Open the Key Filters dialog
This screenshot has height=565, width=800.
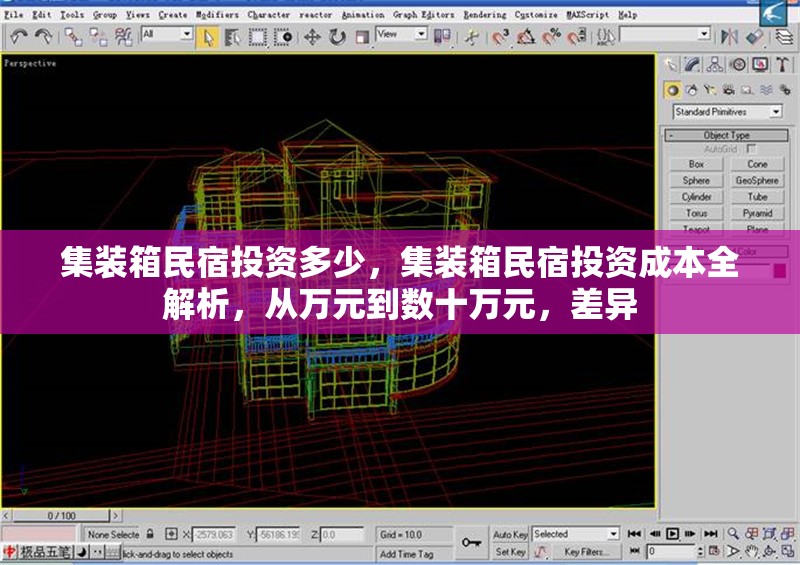(586, 552)
